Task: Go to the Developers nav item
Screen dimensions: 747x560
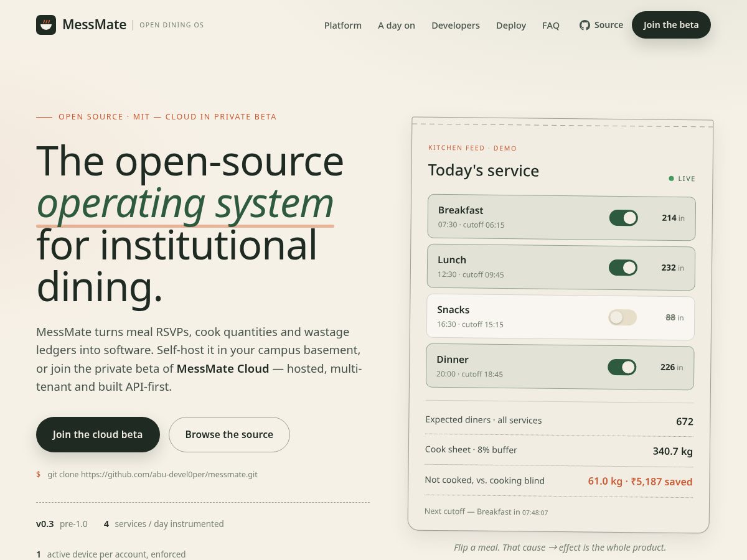Action: [456, 26]
